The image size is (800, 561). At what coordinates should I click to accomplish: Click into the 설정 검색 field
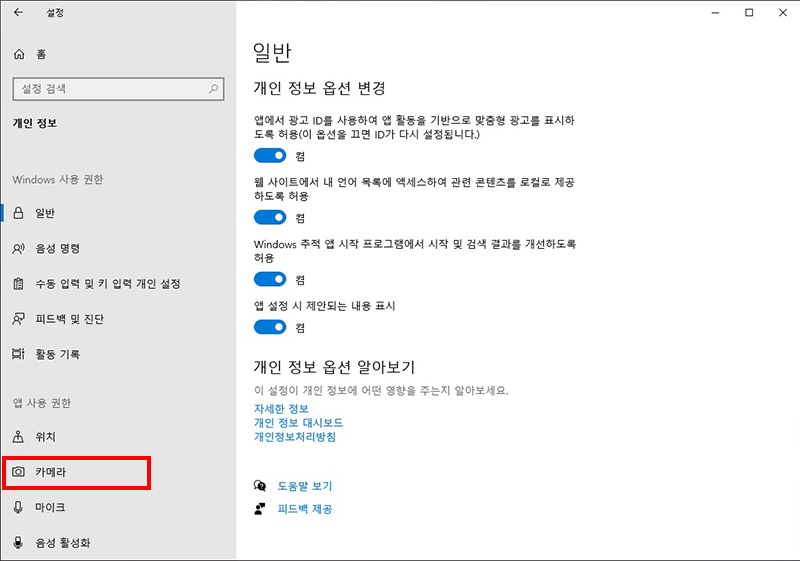118,89
